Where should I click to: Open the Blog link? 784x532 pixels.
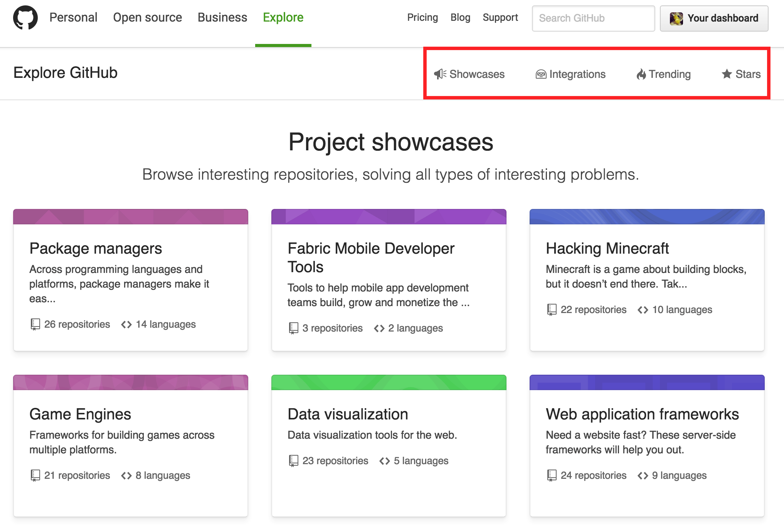[460, 17]
